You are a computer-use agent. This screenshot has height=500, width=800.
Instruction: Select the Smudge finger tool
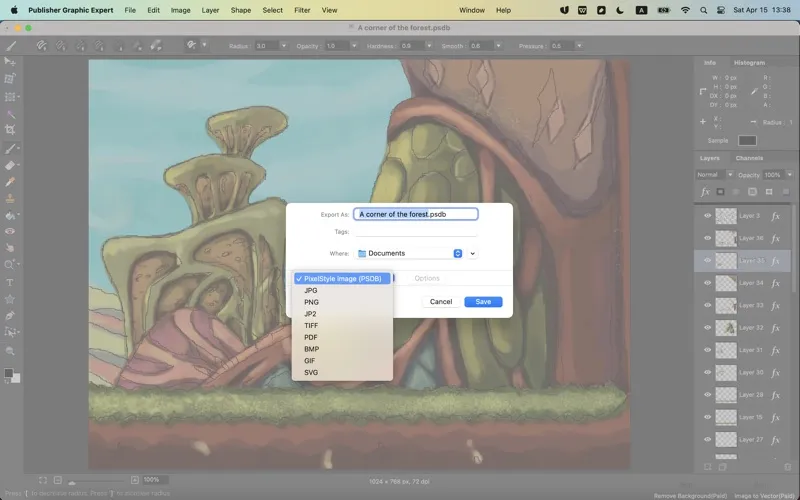point(10,248)
